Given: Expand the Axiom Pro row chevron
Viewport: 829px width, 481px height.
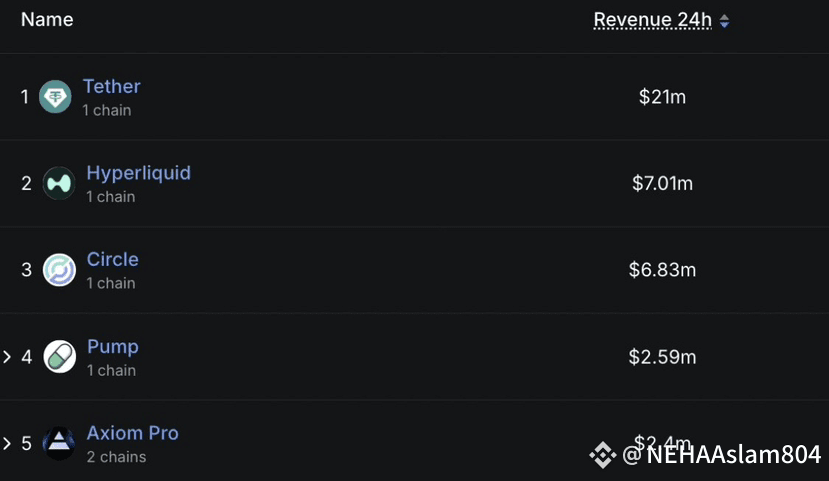Looking at the screenshot, I should click(x=7, y=443).
